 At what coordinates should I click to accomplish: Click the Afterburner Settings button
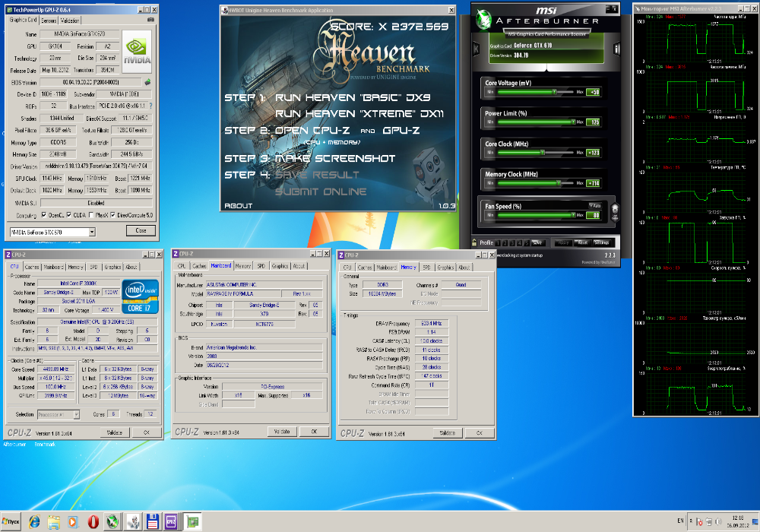click(602, 242)
